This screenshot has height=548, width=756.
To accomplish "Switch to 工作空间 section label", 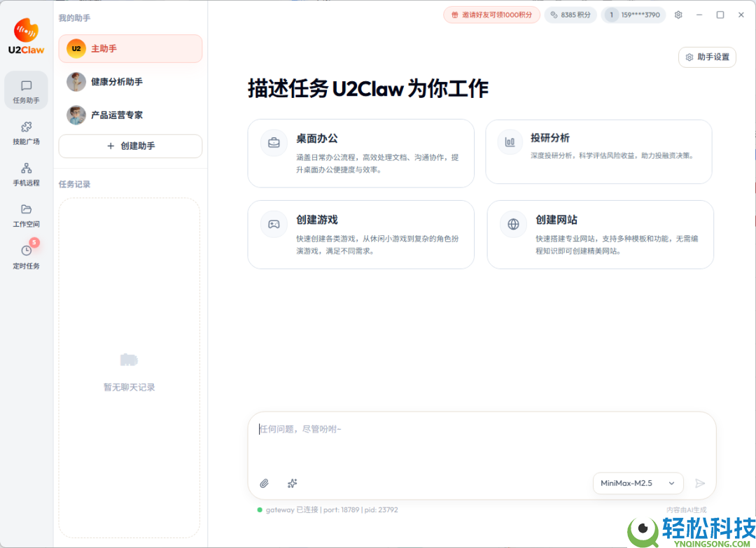I will (27, 224).
